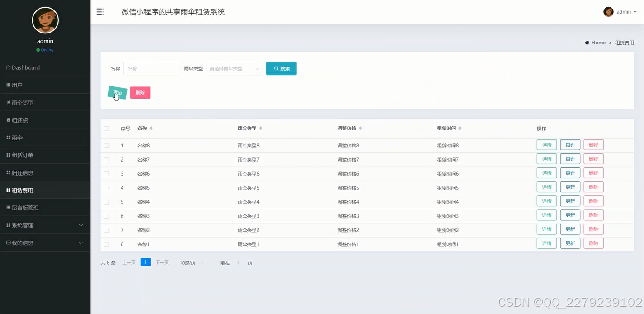Select the 用户 sidebar icon
Viewport: 644px width, 314px height.
[x=8, y=85]
